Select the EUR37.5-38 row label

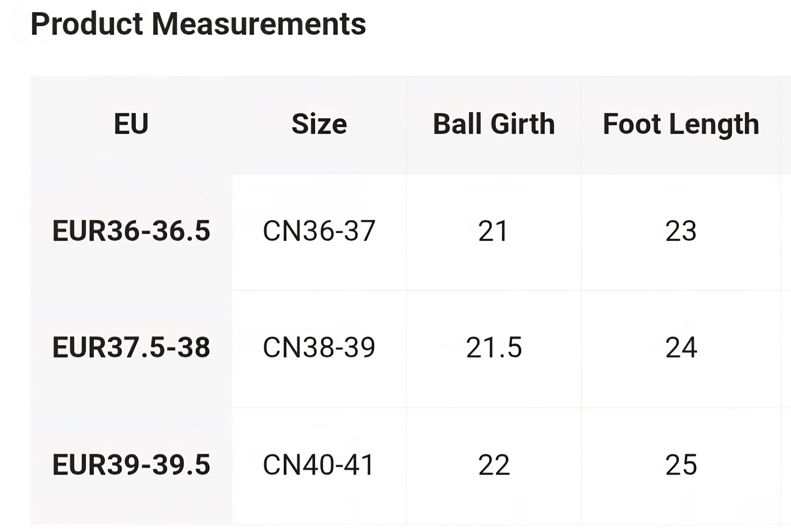tap(131, 348)
